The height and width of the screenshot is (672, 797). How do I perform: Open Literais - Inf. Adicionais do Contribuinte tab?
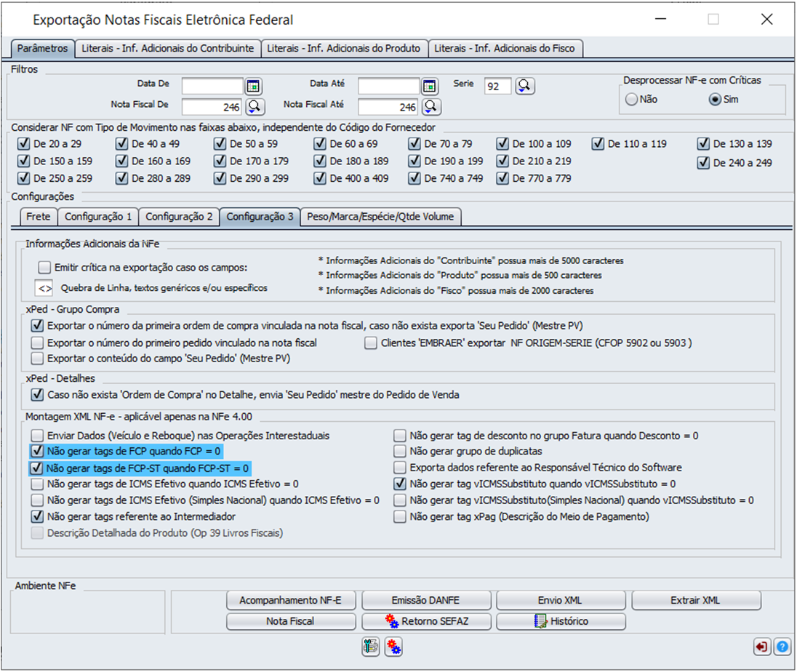click(168, 48)
